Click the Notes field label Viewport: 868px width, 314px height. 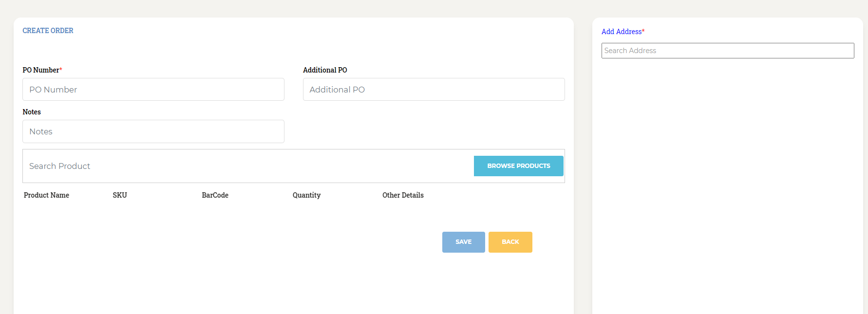click(x=32, y=112)
